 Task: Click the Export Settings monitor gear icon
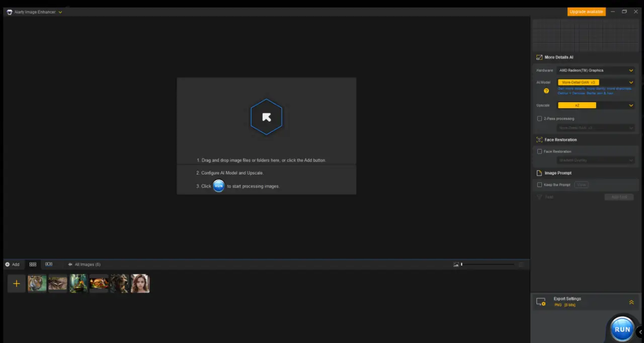(x=541, y=302)
